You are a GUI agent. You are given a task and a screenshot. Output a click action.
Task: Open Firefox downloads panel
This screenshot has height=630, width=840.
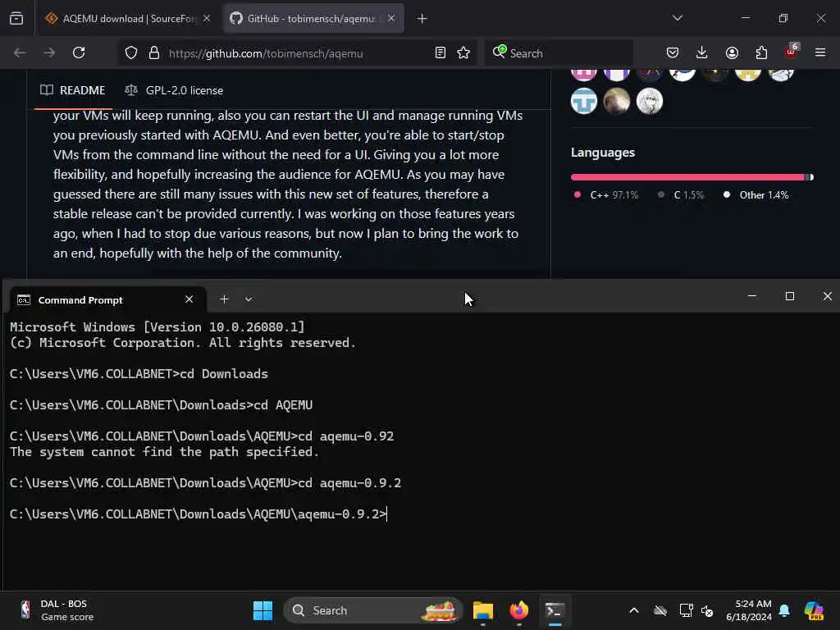702,52
